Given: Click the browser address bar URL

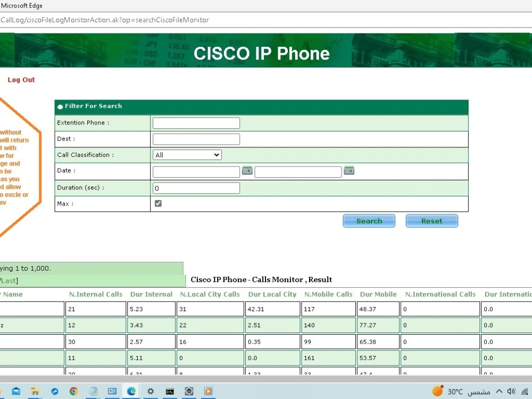Looking at the screenshot, I should (104, 20).
